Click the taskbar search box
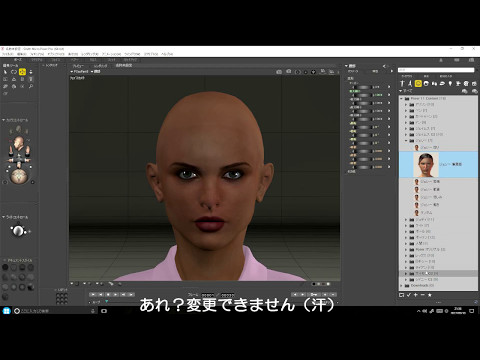480x360 pixels. click(55, 311)
